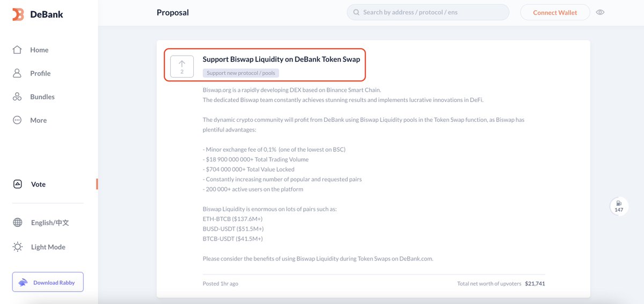Click the Posted 1hr ago text

pos(221,284)
